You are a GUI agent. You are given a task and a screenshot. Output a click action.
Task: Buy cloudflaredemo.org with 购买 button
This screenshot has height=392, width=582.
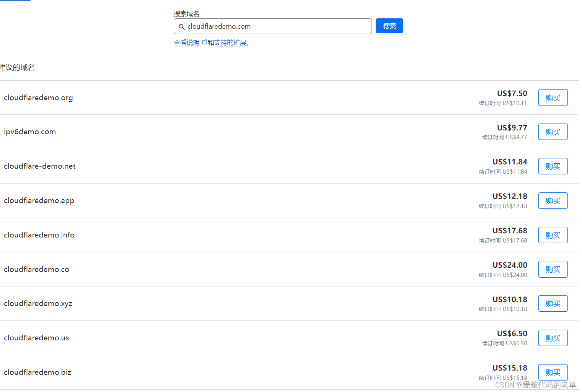coord(553,98)
